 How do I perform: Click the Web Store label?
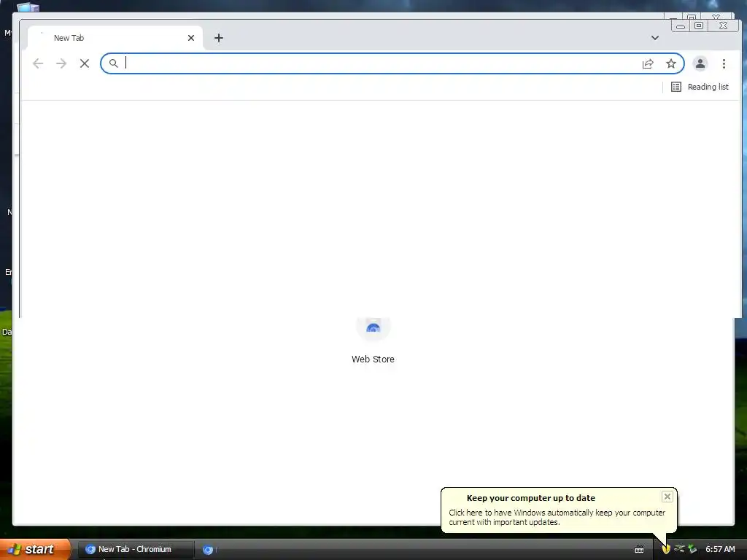click(x=373, y=359)
